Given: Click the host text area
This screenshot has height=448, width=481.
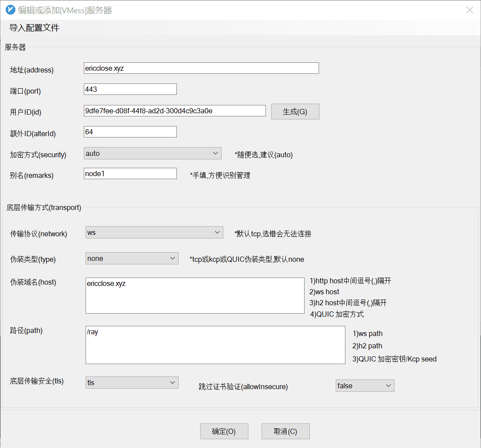Looking at the screenshot, I should (x=195, y=296).
